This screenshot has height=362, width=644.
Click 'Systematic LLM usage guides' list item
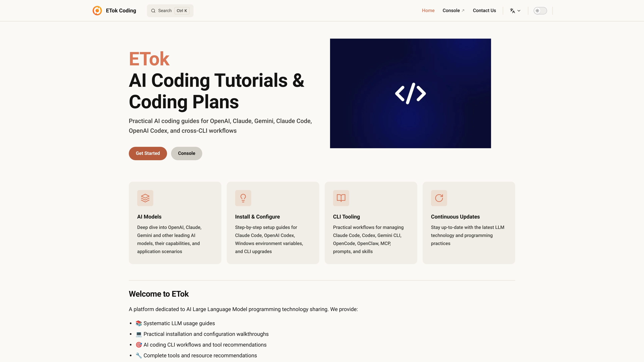[x=179, y=323]
